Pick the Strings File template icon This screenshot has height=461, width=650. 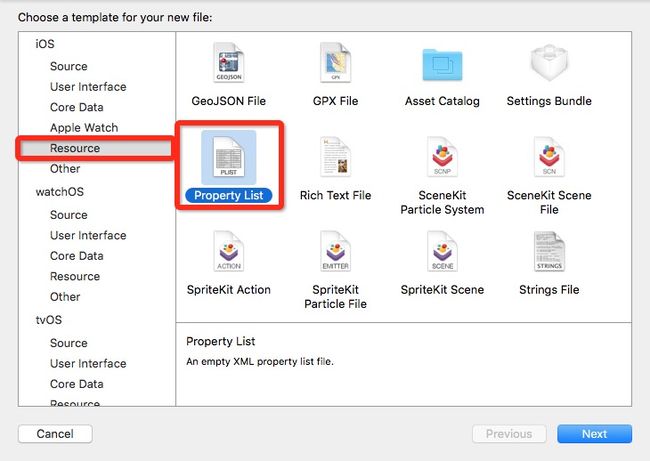tap(549, 251)
